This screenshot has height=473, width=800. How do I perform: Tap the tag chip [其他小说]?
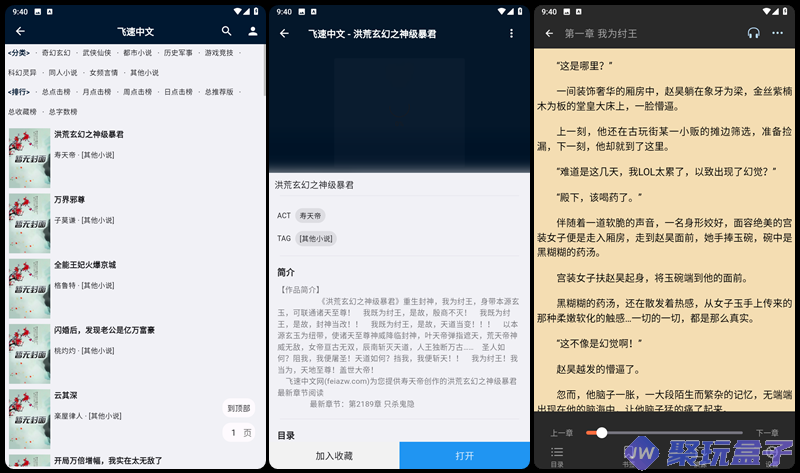pos(316,239)
